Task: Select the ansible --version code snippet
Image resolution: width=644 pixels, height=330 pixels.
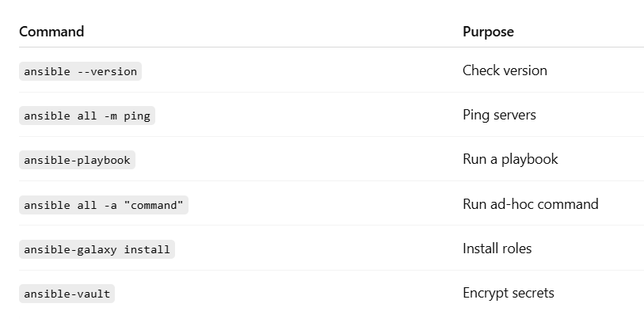Action: click(80, 71)
